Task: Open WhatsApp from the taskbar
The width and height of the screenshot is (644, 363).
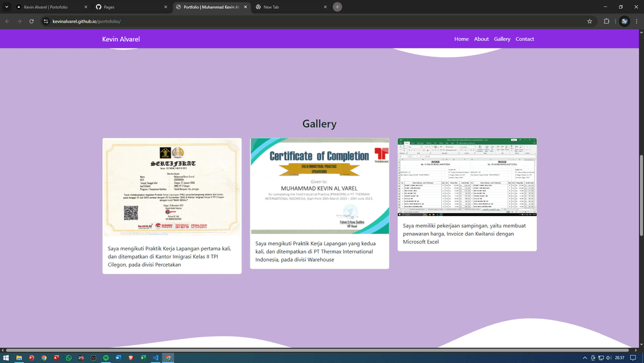Action: (69, 358)
